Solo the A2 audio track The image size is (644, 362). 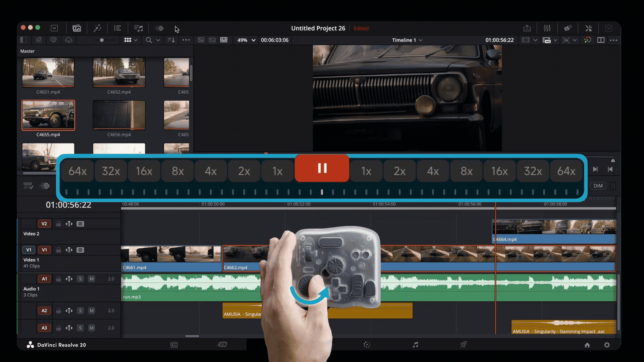[80, 310]
